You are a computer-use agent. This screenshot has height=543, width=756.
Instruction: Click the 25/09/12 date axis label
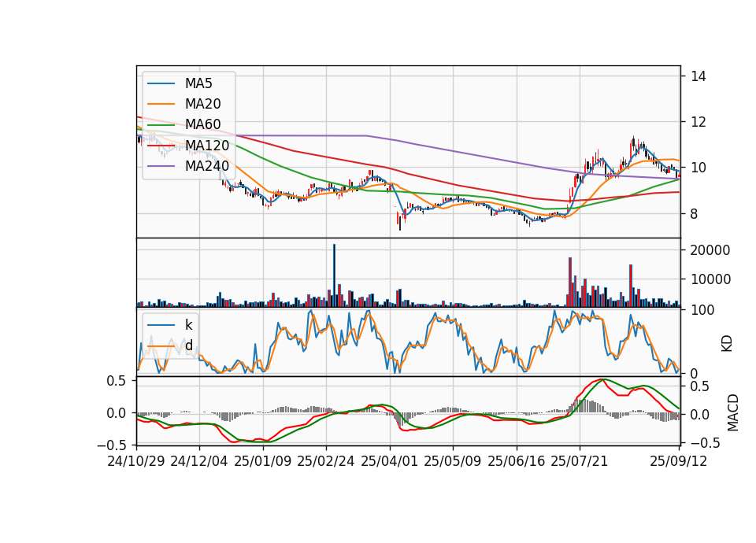[679, 461]
